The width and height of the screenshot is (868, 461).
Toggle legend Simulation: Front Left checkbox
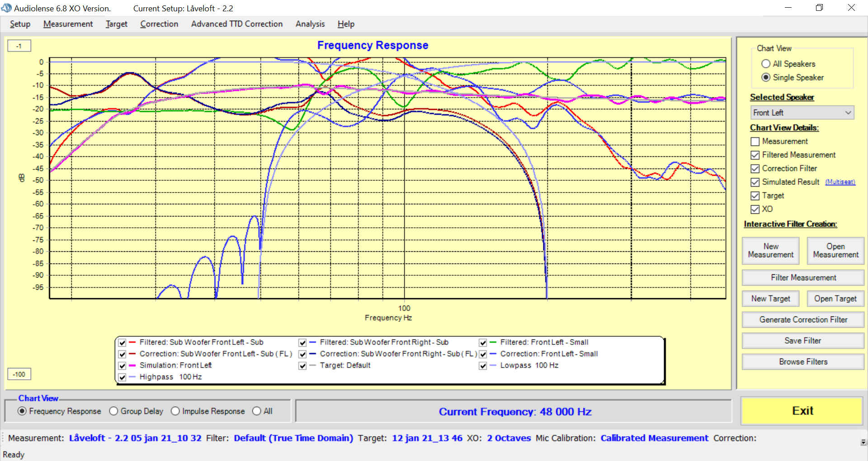coord(122,365)
